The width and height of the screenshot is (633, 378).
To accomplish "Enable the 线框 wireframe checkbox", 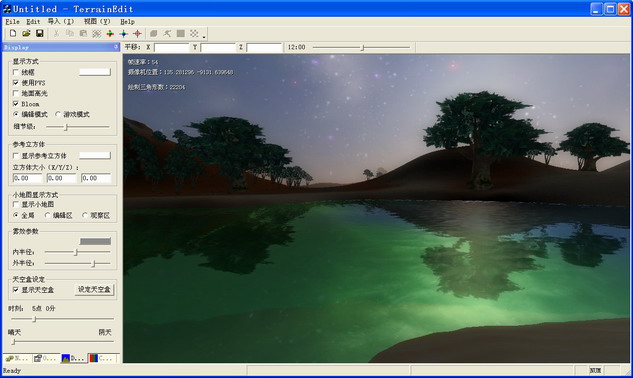I will point(16,72).
